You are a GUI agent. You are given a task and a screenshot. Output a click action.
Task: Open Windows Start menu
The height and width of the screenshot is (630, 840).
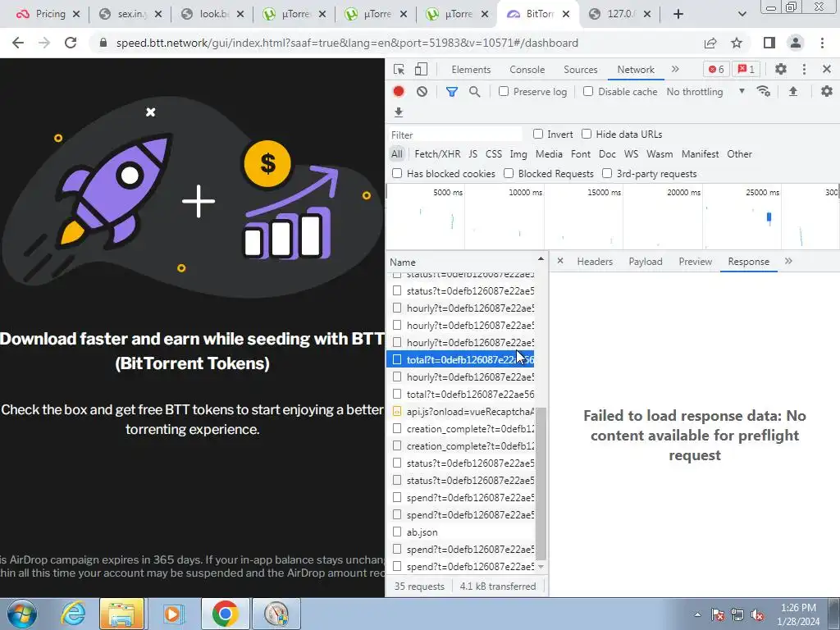(x=22, y=614)
